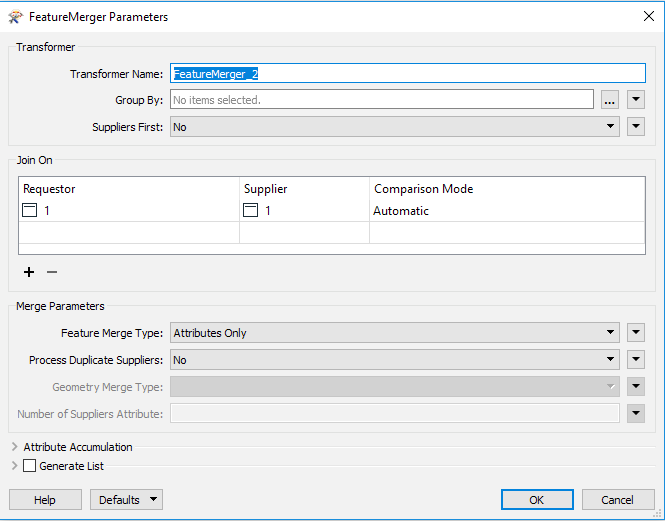Open options arrow menu beside Geometry Merge Type
This screenshot has width=665, height=521.
[x=636, y=387]
